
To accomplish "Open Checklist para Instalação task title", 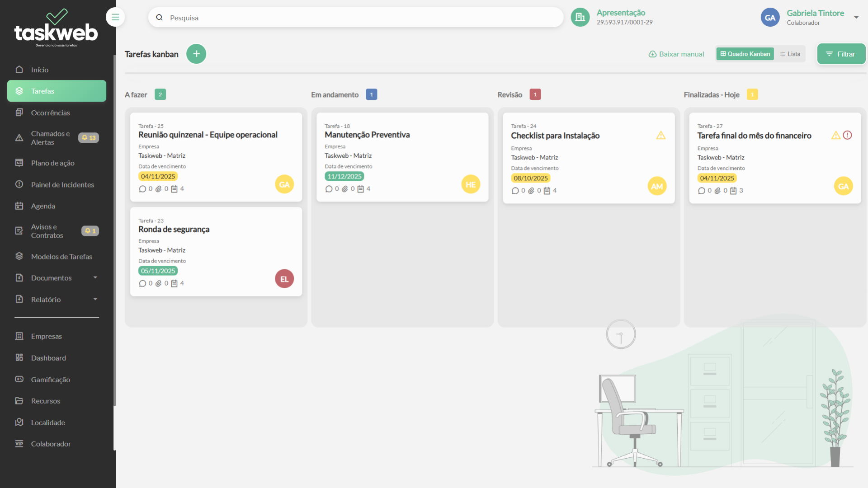I will pyautogui.click(x=555, y=136).
